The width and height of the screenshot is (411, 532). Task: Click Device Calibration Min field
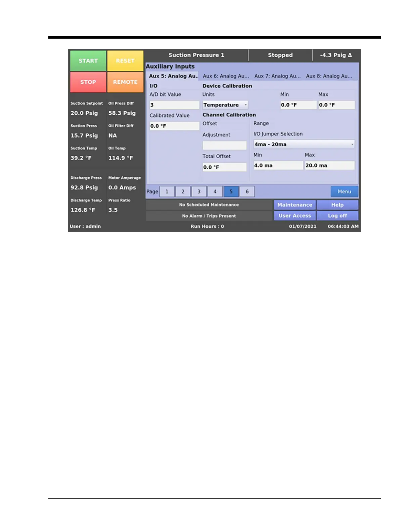(x=299, y=105)
